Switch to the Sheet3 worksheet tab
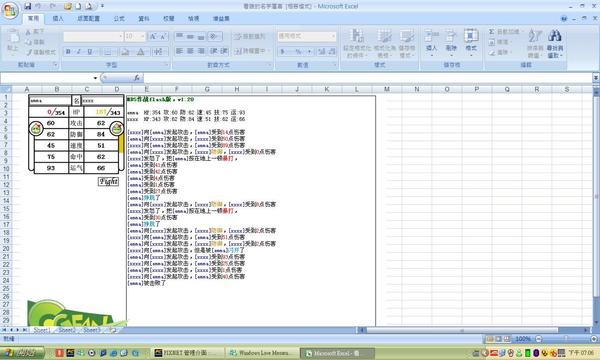 pos(92,330)
